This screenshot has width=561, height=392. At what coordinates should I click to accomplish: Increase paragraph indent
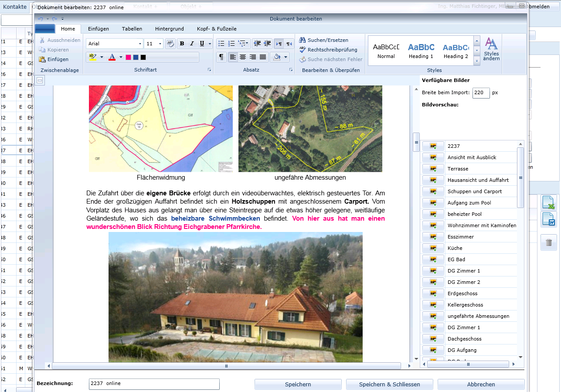click(x=268, y=44)
